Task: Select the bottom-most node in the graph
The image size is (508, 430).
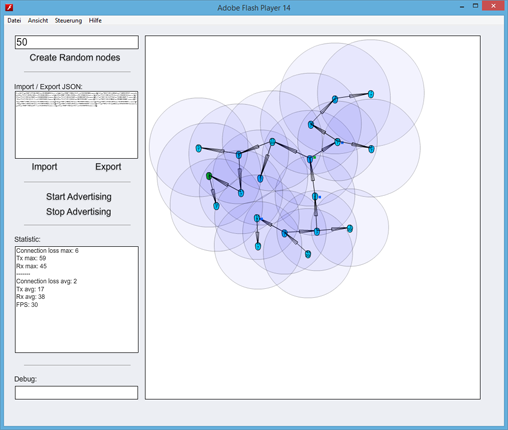Action: (308, 254)
